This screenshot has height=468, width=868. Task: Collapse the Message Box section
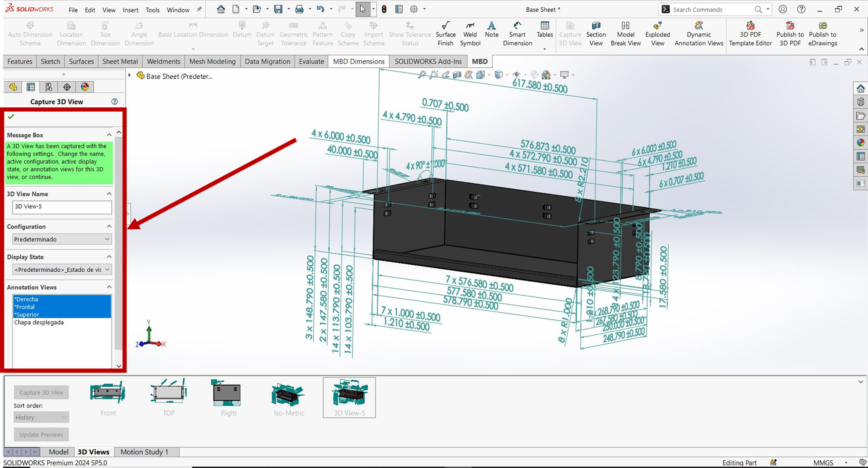coord(109,135)
